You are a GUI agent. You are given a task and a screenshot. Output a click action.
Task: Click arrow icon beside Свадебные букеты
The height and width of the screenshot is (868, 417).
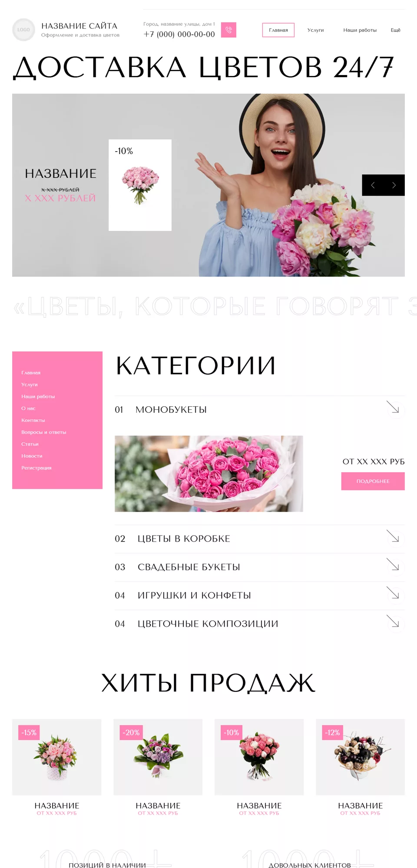point(394,566)
